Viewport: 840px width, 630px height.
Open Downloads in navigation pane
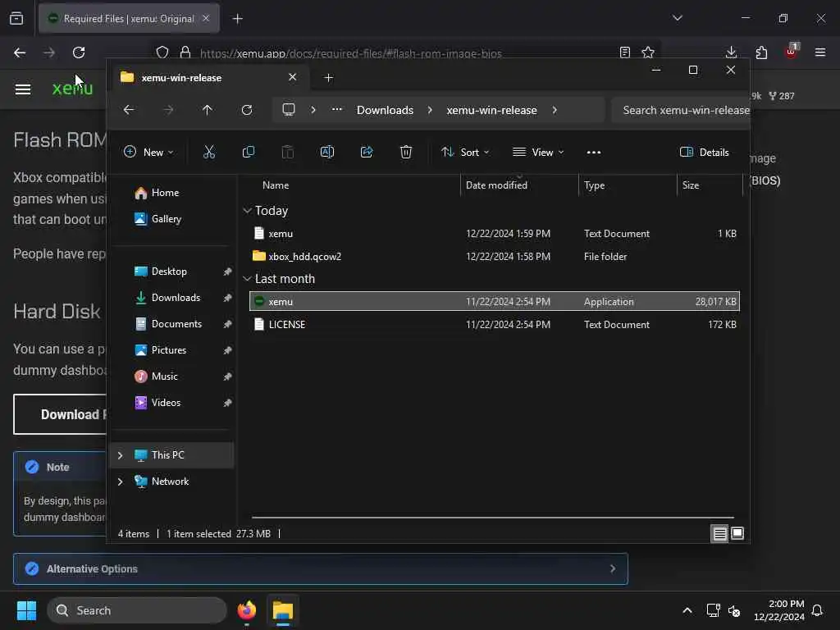(x=171, y=298)
